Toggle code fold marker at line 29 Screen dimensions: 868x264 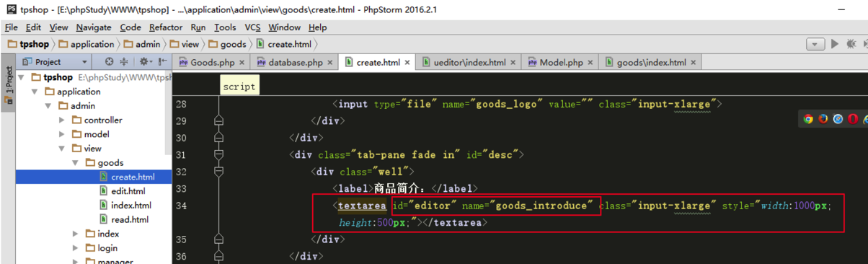219,120
